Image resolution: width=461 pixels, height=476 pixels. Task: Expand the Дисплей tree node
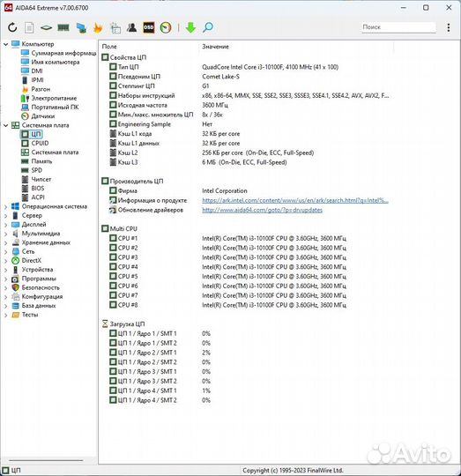tap(5, 225)
